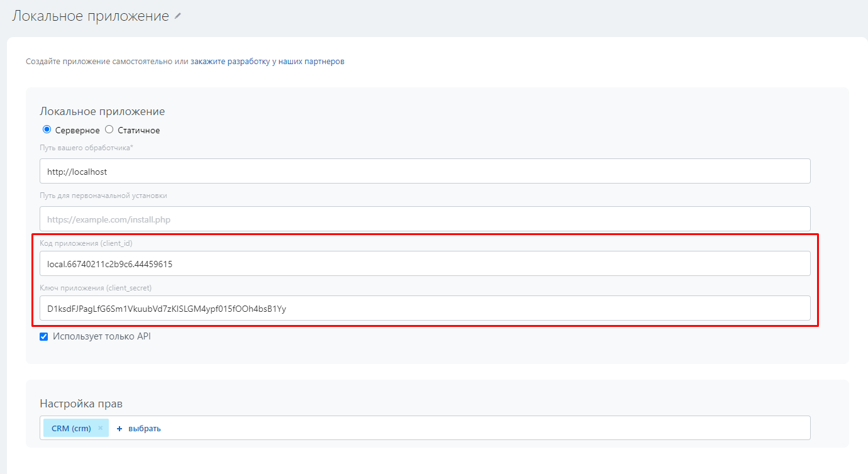Click the client_id field with local.66740211c2b9c6.44459615
The image size is (868, 474).
point(425,263)
